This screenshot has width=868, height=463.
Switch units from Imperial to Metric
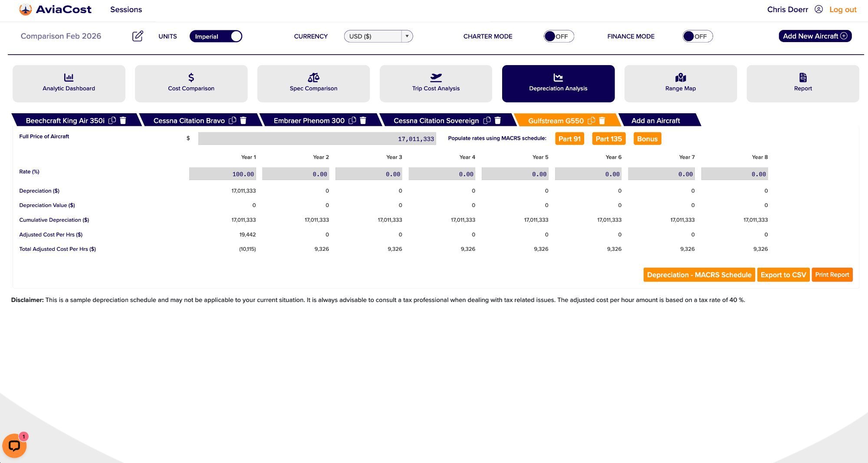[x=216, y=36]
